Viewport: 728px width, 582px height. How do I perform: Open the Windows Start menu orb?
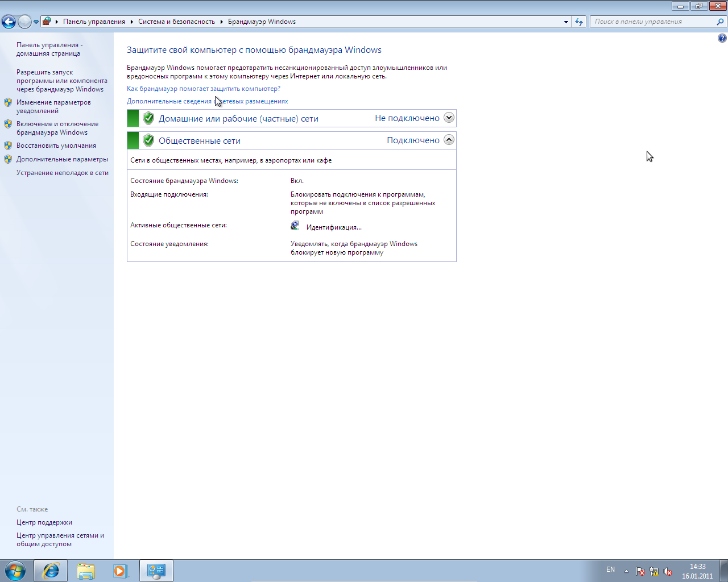click(15, 571)
